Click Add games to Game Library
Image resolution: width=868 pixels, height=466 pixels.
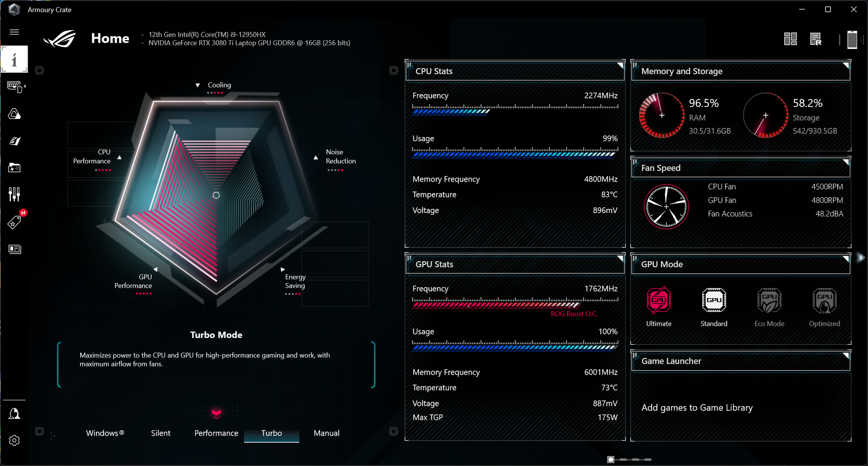[x=697, y=408]
